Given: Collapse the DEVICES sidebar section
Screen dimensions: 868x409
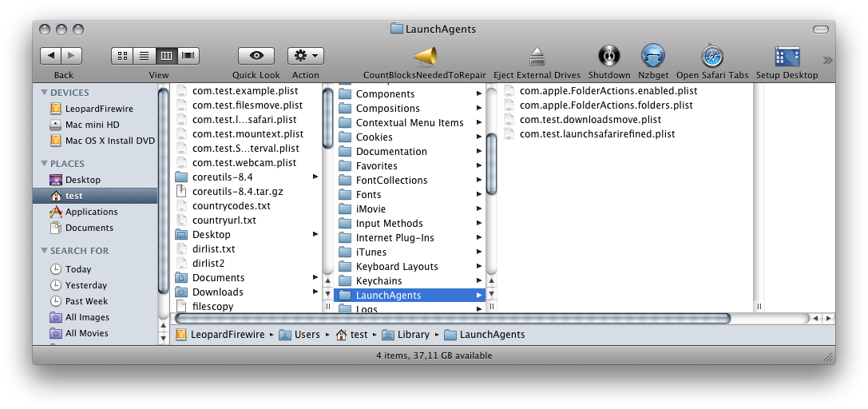Looking at the screenshot, I should tap(44, 93).
